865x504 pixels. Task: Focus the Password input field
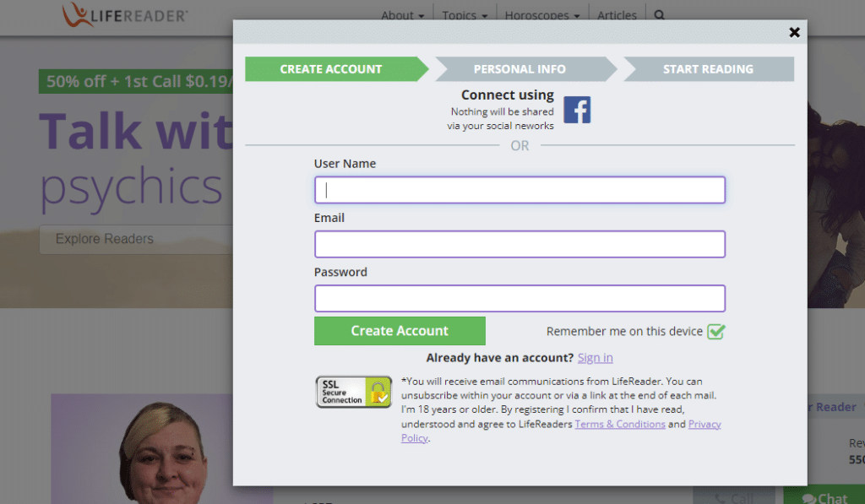click(520, 298)
